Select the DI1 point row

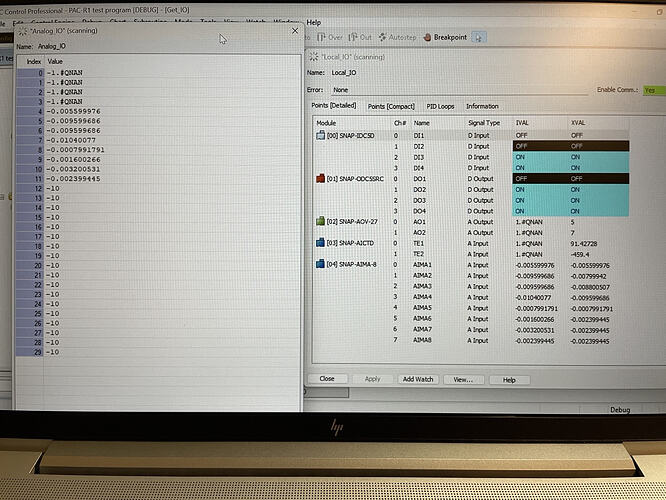pyautogui.click(x=471, y=136)
